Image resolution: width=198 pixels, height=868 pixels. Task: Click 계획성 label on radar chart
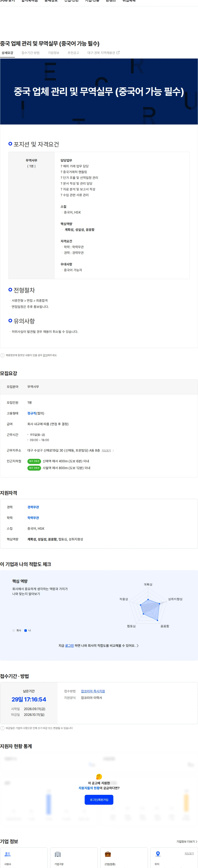[x=148, y=585]
